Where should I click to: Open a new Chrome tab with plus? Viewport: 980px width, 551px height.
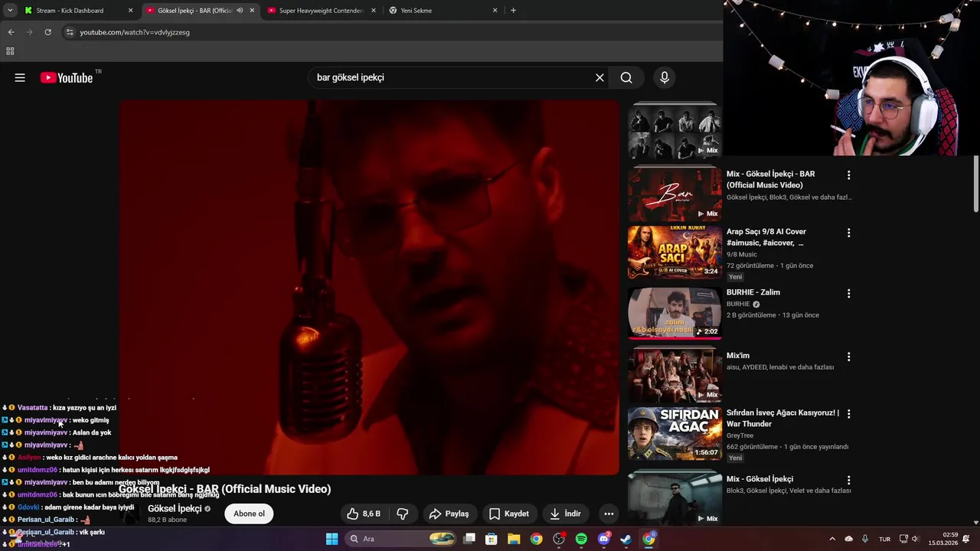tap(513, 11)
